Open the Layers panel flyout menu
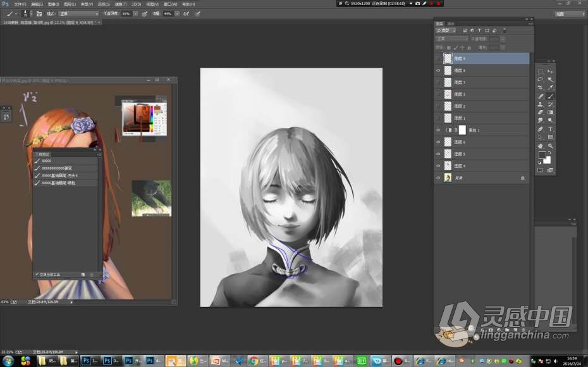The image size is (588, 367). click(530, 24)
